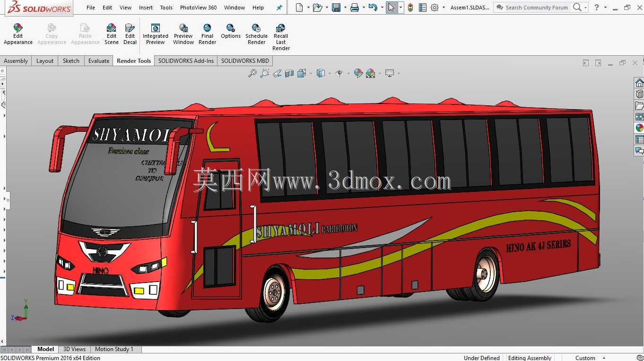The width and height of the screenshot is (644, 361).
Task: Undo the last action
Action: (373, 8)
